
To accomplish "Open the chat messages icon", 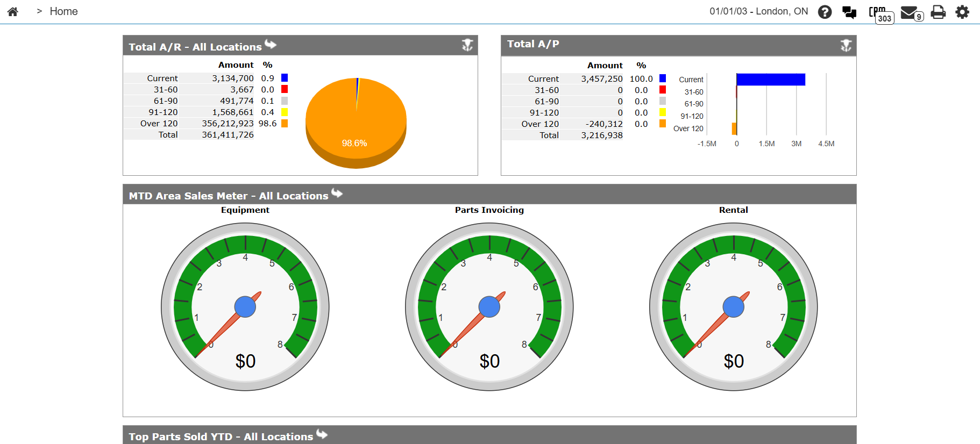I will [849, 12].
